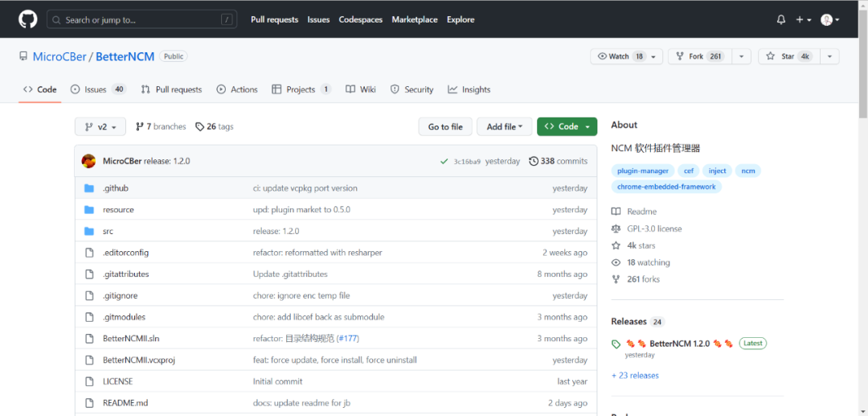
Task: Open the Pull requests repository tab
Action: [x=171, y=89]
